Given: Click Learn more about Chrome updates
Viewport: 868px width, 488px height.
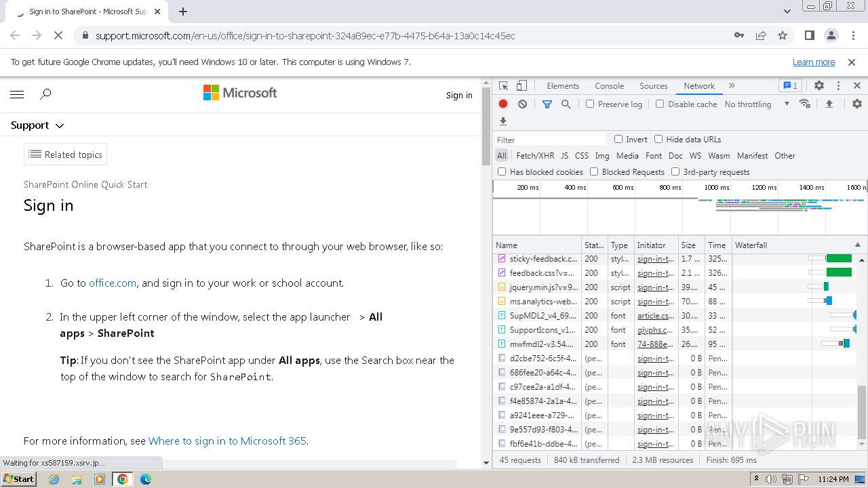Looking at the screenshot, I should [x=814, y=62].
